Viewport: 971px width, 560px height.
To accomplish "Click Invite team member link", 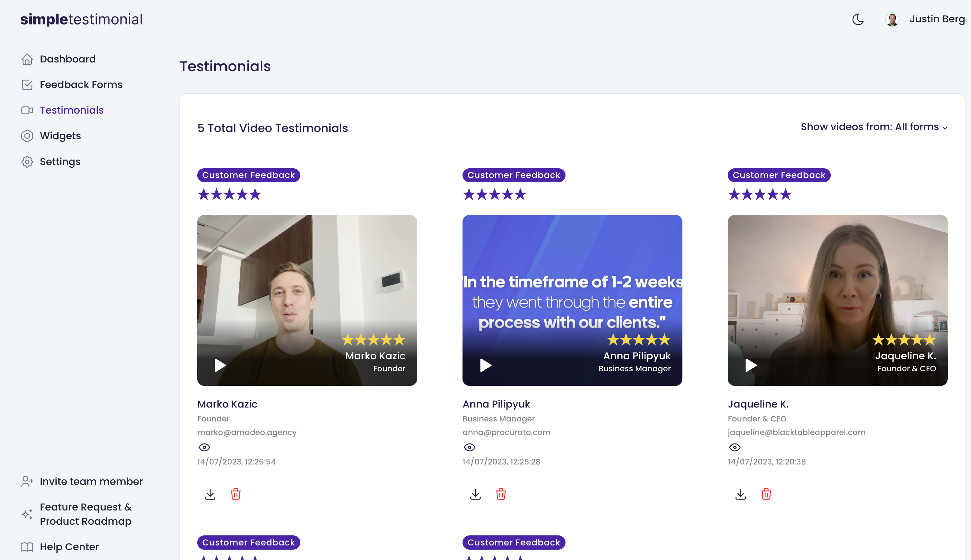I will click(91, 482).
